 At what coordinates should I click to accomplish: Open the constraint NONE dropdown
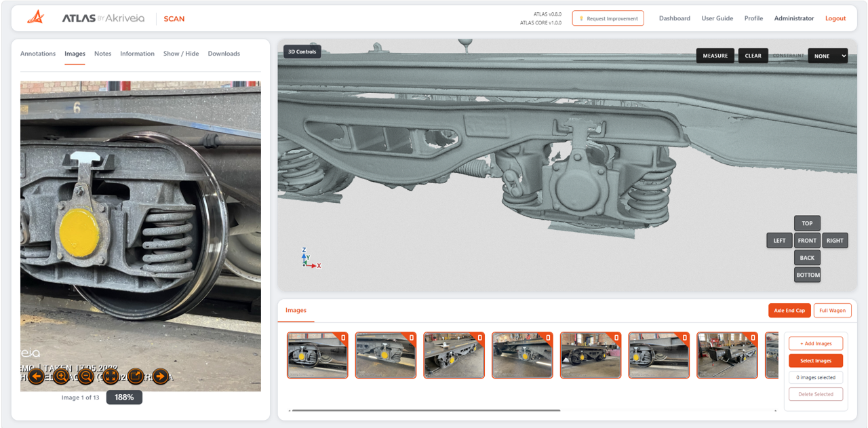(x=828, y=56)
